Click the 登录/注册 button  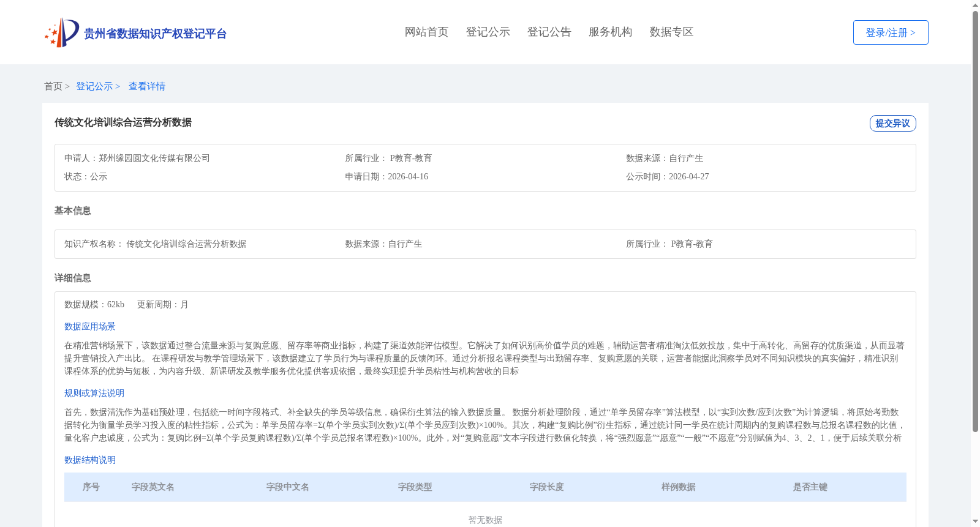point(891,32)
